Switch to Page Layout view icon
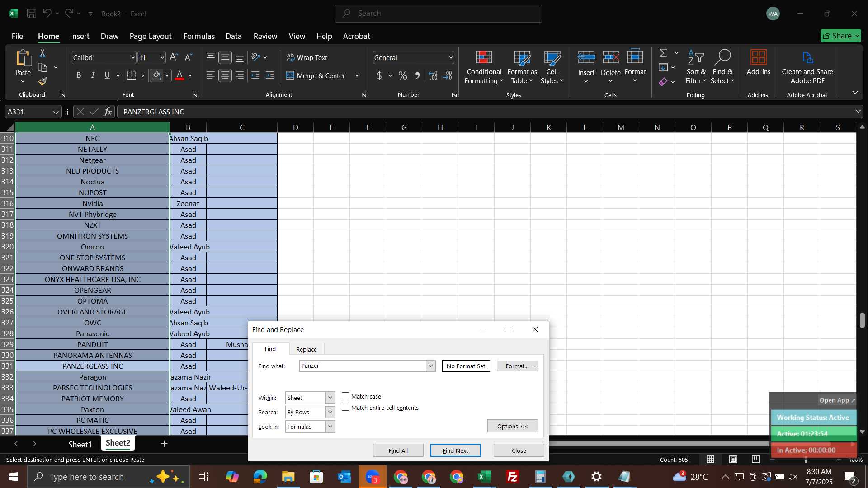 tap(733, 460)
